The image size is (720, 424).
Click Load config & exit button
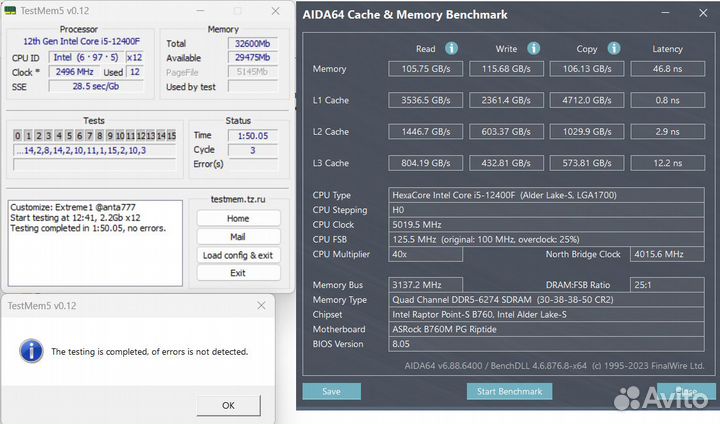(238, 255)
